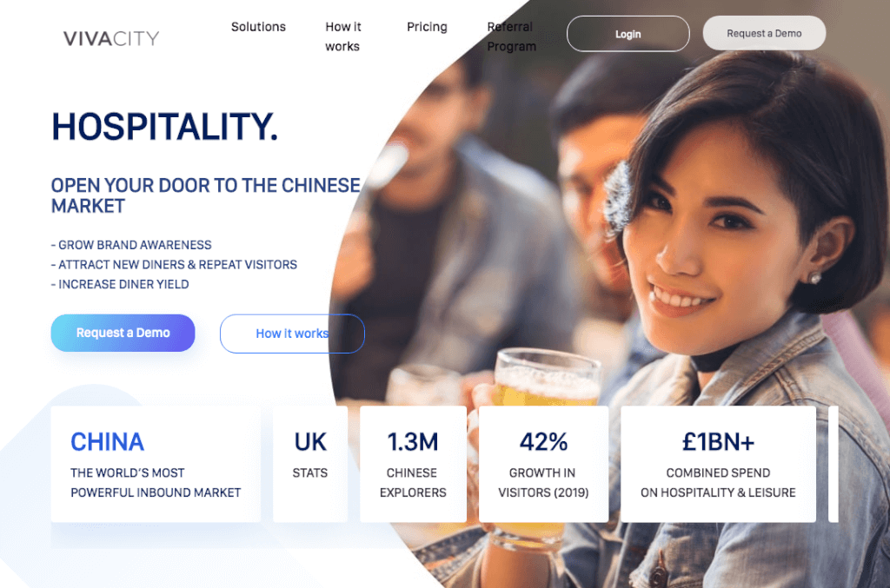Viewport: 890px width, 588px height.
Task: Go to How it works in navigation
Action: (342, 36)
